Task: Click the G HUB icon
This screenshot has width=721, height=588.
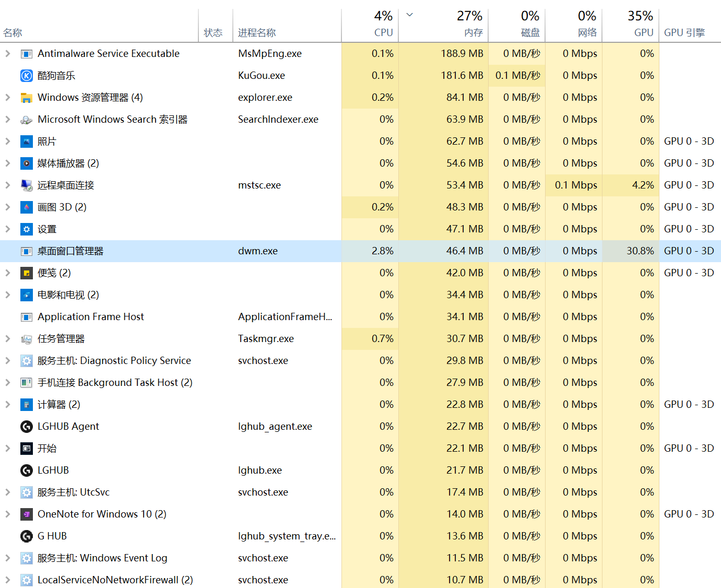Action: (x=26, y=536)
